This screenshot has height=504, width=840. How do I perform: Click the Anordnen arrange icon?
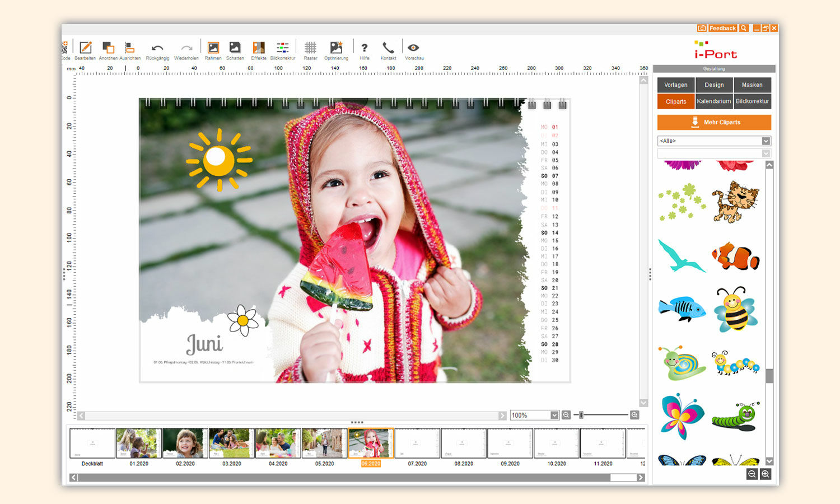(x=108, y=49)
